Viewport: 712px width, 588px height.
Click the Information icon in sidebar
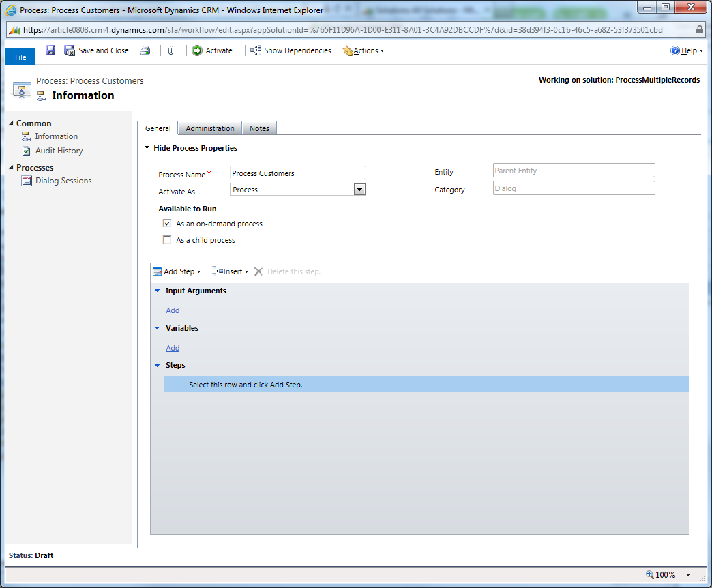27,136
